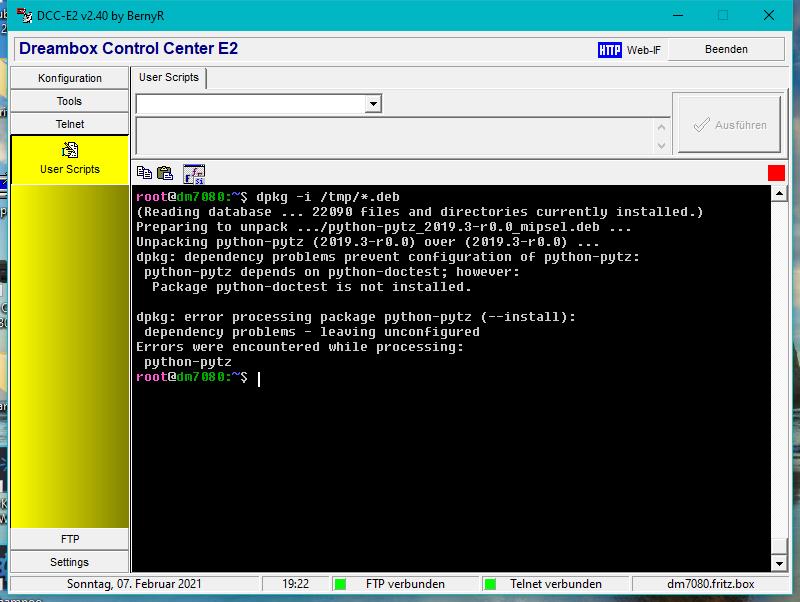Open the Settings section

(x=69, y=562)
